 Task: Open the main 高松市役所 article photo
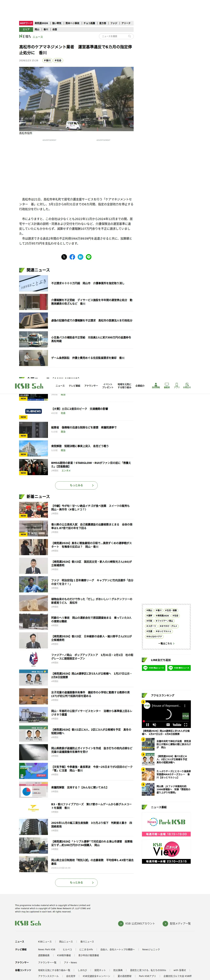76,99
